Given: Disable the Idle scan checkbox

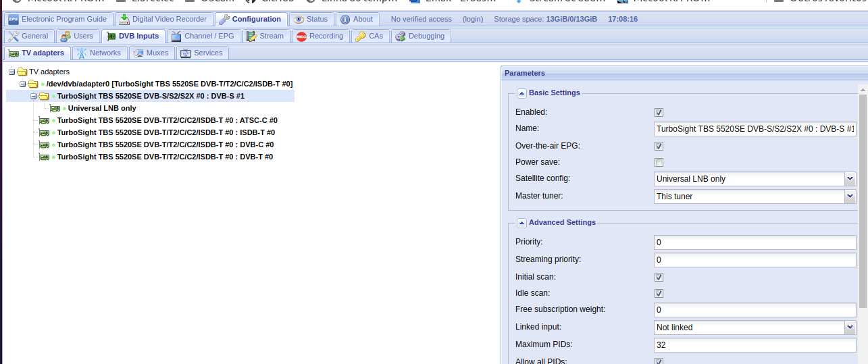Looking at the screenshot, I should [659, 293].
